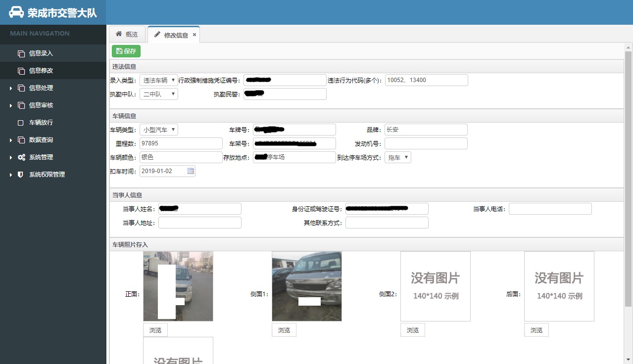Click the 车辆照片存入 section header

click(366, 244)
